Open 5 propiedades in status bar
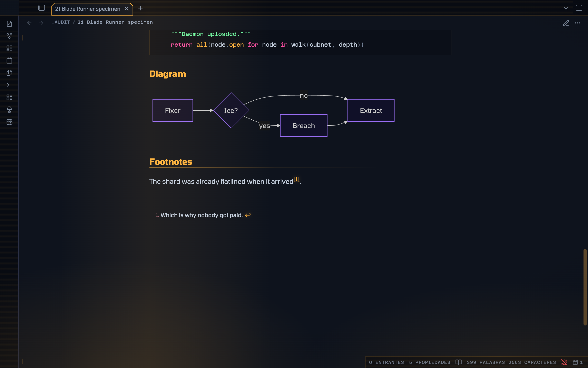 430,362
